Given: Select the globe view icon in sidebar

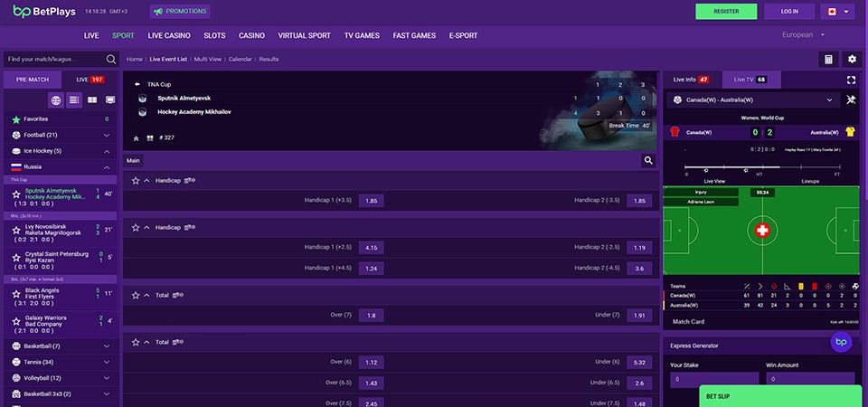Looking at the screenshot, I should coord(56,100).
